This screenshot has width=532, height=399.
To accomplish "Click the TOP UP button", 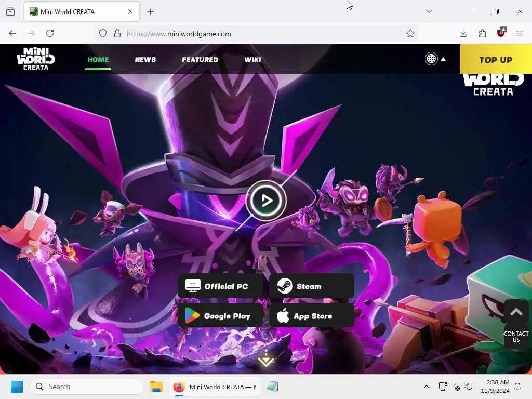I will (496, 59).
